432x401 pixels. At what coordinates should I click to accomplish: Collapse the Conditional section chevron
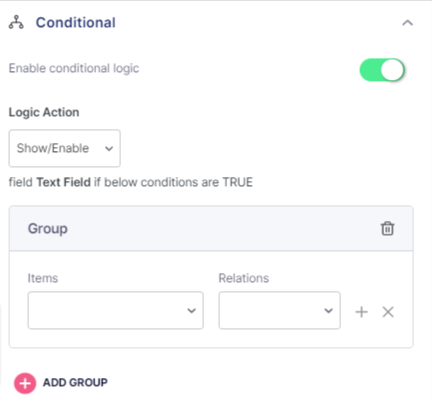[x=407, y=23]
